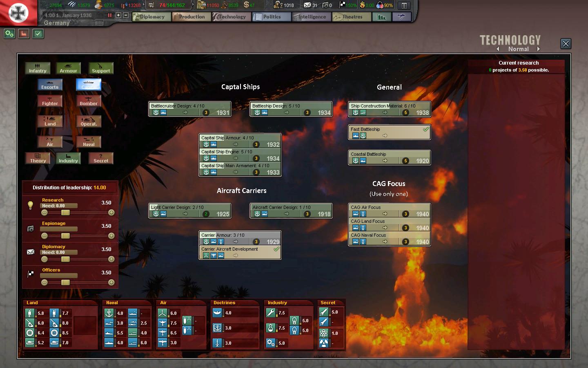588x368 pixels.
Task: Click the lightbulb icon beside the Research slider
Action: [30, 205]
